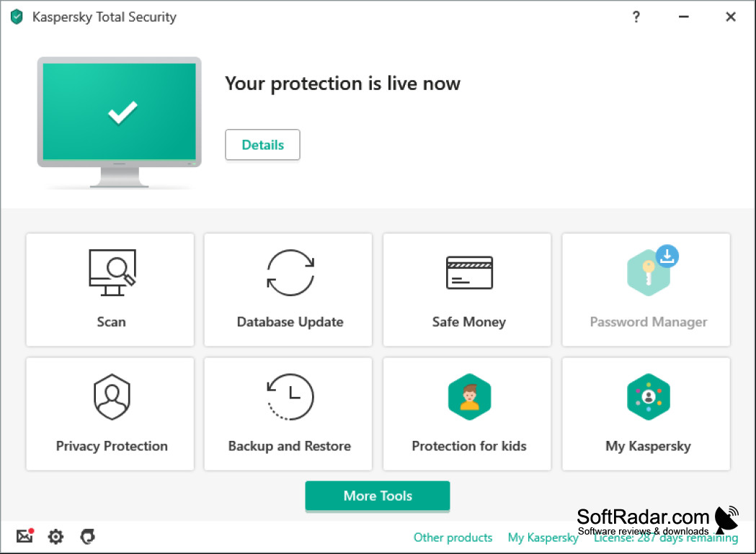Open Settings gear icon in footer
This screenshot has height=554, width=756.
56,536
